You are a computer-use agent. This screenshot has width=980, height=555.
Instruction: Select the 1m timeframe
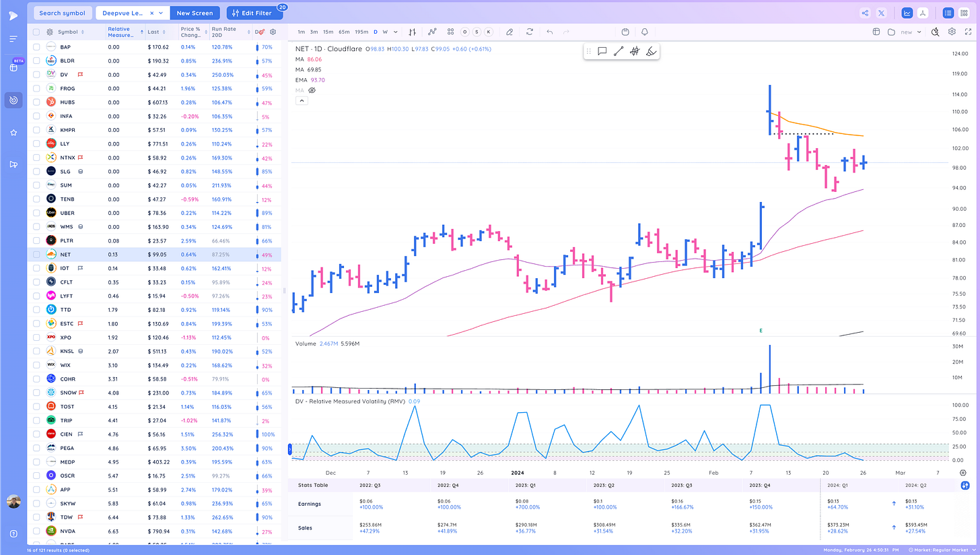pyautogui.click(x=301, y=32)
